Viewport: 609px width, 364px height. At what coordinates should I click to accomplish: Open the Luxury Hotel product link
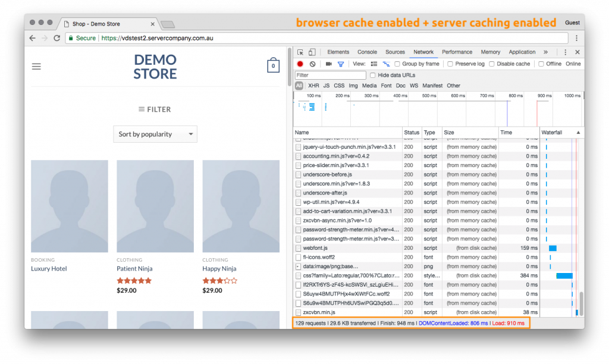[x=49, y=269]
